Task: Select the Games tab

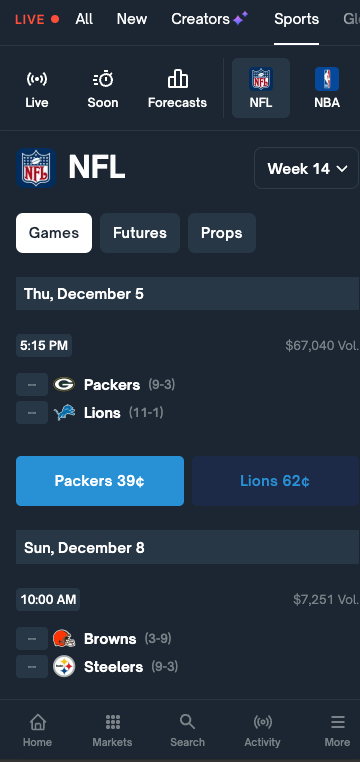Action: 54,233
